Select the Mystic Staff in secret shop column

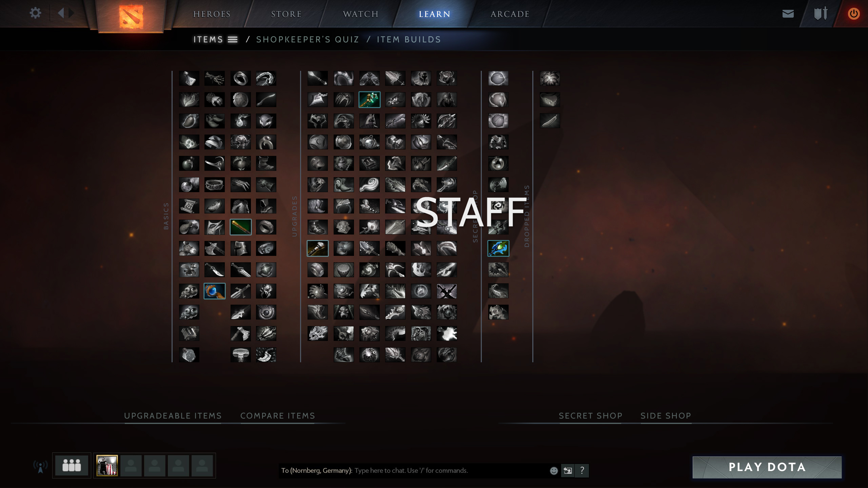(498, 248)
